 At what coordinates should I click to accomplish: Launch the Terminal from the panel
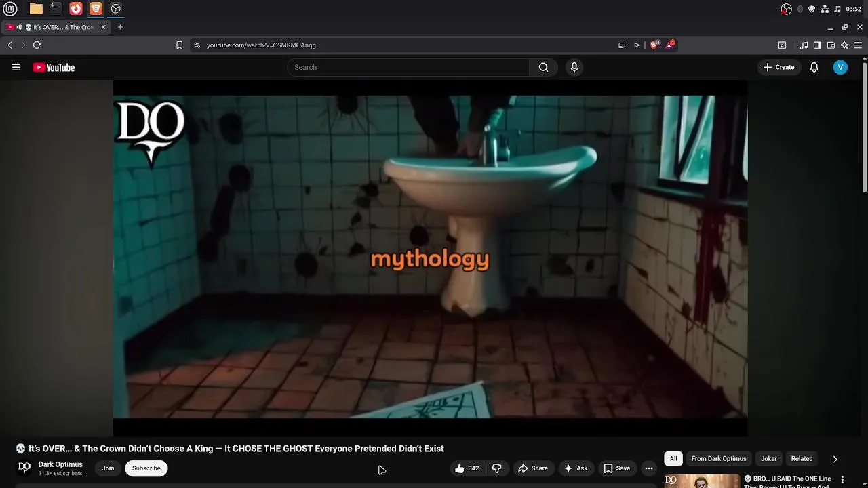[x=56, y=9]
